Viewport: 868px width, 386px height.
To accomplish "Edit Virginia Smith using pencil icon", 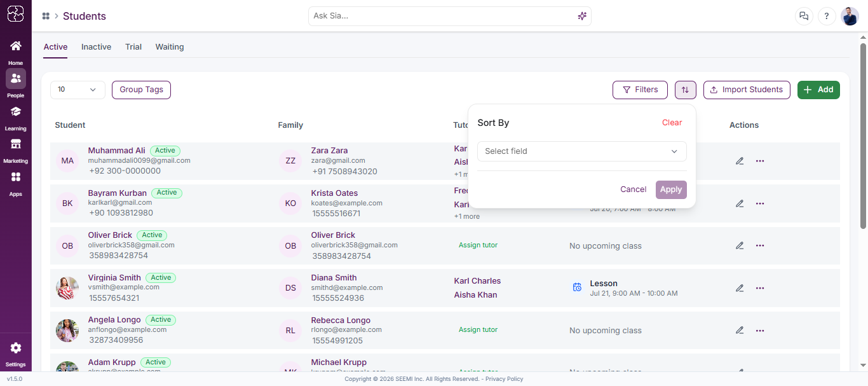I will (x=740, y=288).
